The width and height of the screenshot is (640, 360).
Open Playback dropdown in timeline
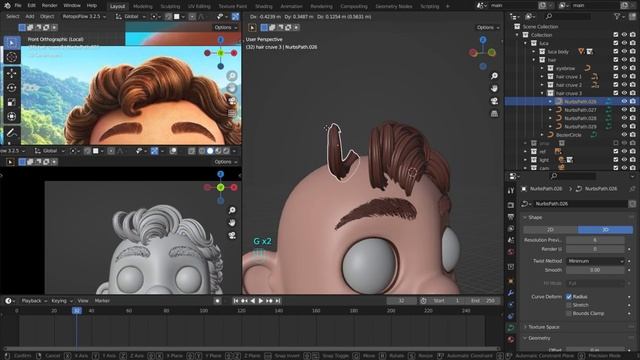pyautogui.click(x=33, y=301)
